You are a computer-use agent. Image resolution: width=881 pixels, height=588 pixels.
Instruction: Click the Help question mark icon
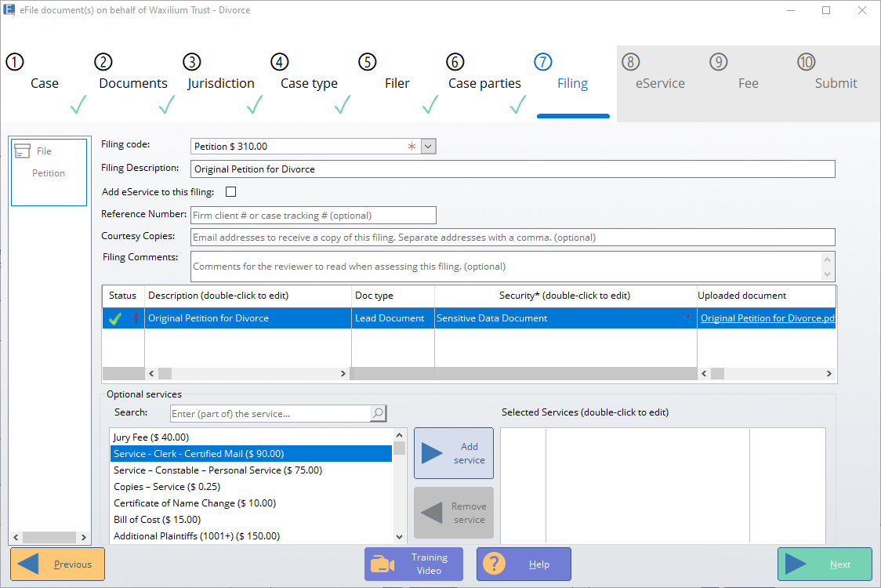coord(495,564)
